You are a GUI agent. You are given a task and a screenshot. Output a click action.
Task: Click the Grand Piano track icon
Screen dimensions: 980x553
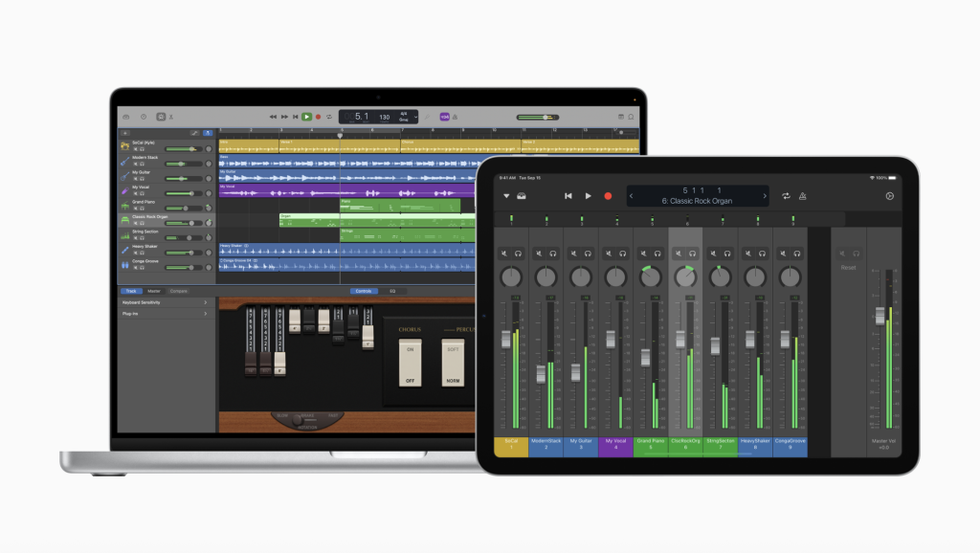point(124,205)
